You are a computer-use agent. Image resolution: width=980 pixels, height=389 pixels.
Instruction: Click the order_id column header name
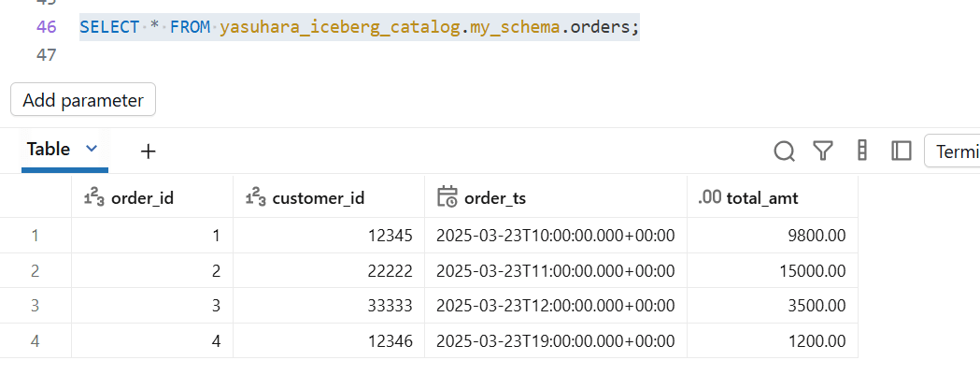click(142, 197)
